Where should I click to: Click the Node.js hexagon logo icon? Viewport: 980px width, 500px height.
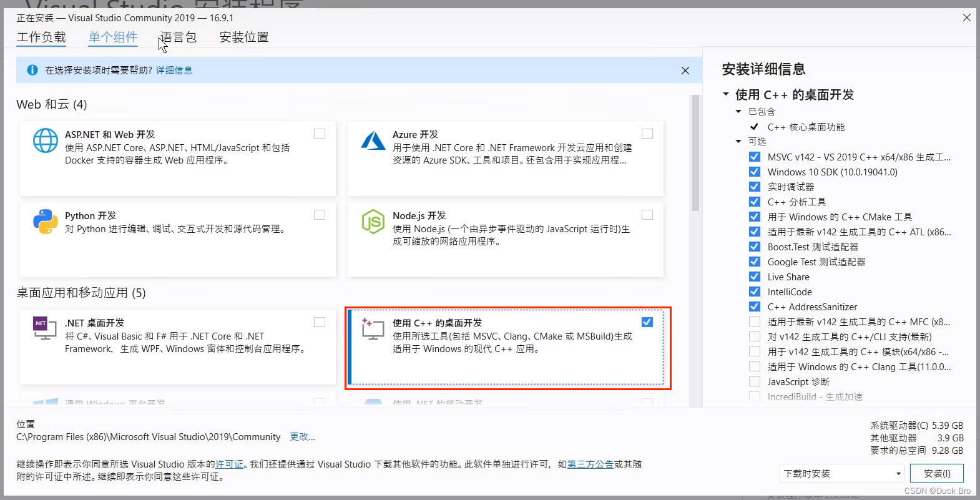(373, 222)
